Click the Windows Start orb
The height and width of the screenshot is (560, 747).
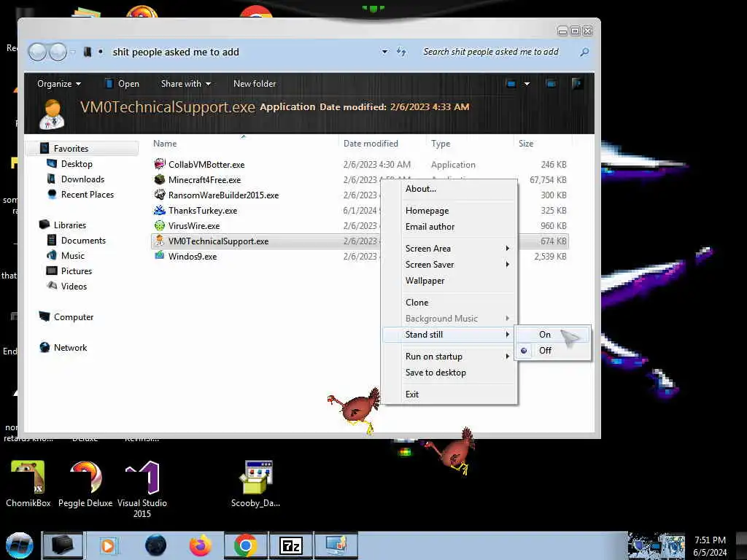coord(20,545)
